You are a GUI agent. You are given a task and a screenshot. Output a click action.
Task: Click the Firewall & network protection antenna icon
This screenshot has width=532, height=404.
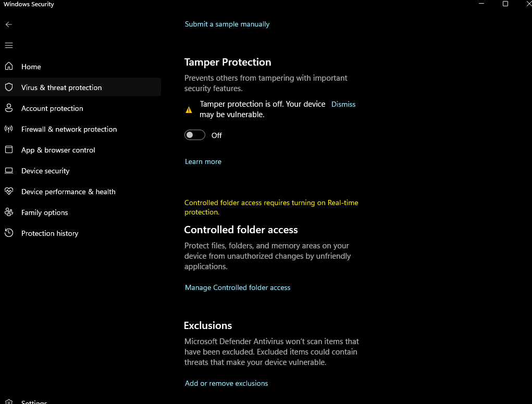pos(9,129)
